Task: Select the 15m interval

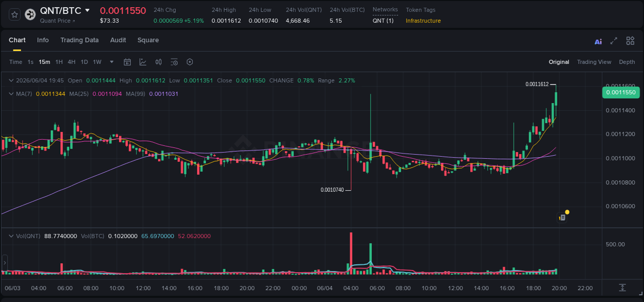Action: [44, 62]
